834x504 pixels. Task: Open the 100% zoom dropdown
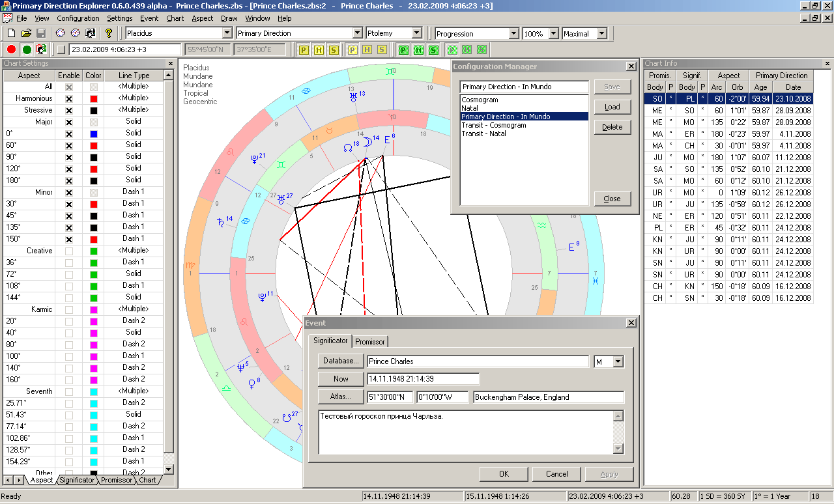pos(554,33)
